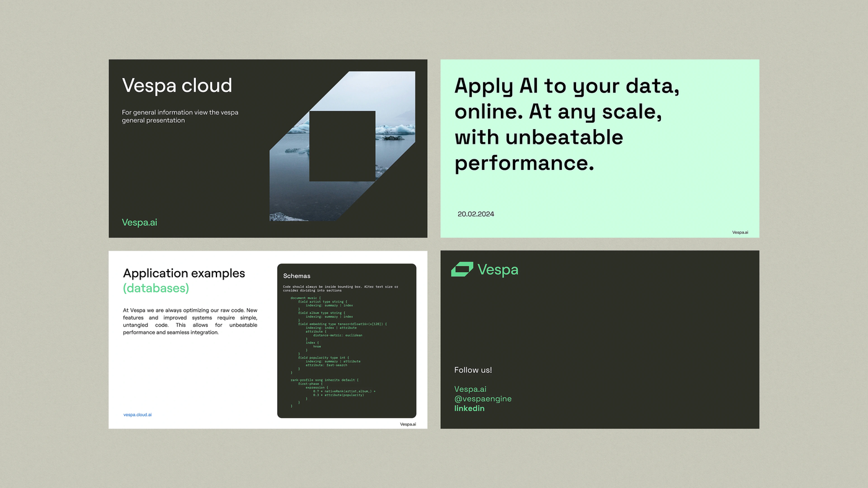
Task: Click the iceberg lagoon image shape
Action: 342,146
